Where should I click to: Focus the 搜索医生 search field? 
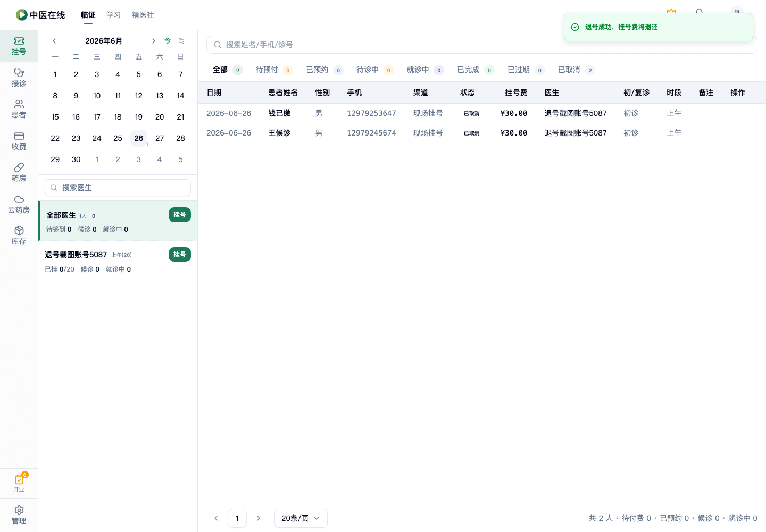pos(118,188)
